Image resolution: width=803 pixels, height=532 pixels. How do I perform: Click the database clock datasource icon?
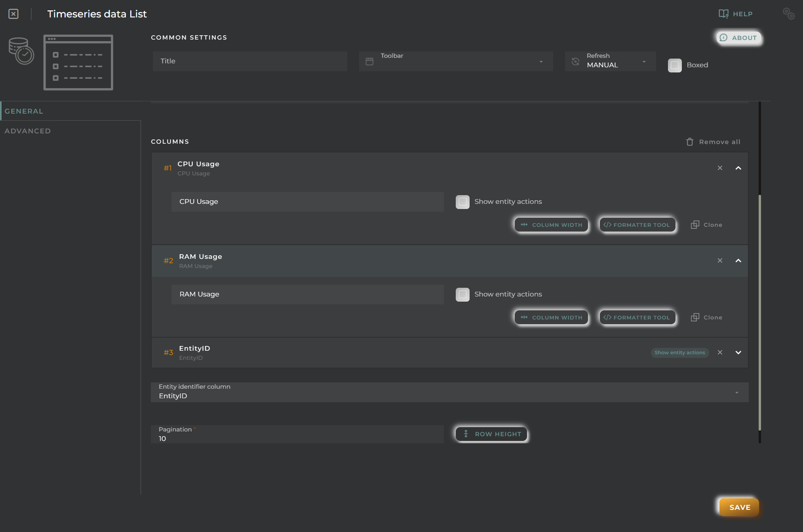tap(21, 51)
